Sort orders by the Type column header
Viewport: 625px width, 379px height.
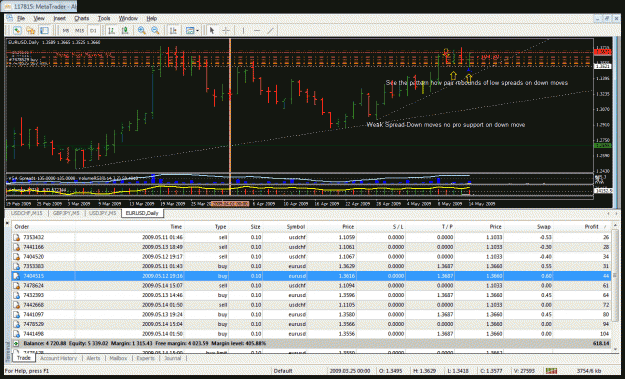(206, 227)
